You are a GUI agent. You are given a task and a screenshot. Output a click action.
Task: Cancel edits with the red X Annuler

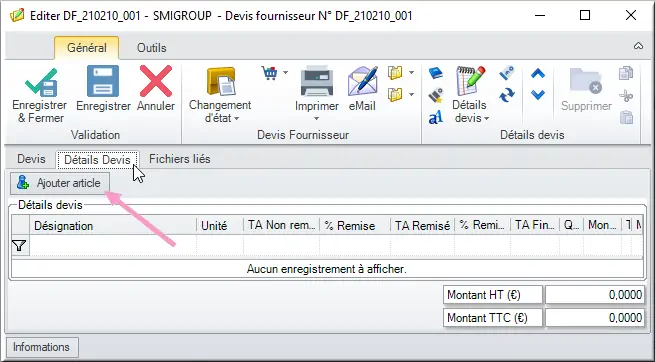[156, 81]
